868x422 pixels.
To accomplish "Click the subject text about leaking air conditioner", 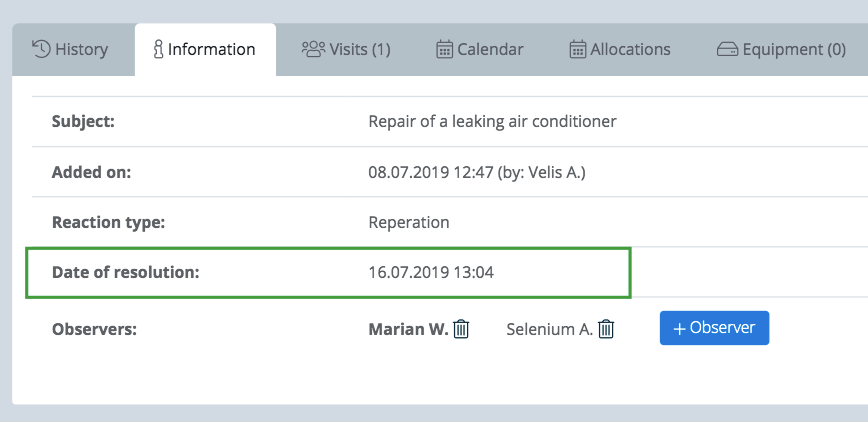I will [x=492, y=121].
